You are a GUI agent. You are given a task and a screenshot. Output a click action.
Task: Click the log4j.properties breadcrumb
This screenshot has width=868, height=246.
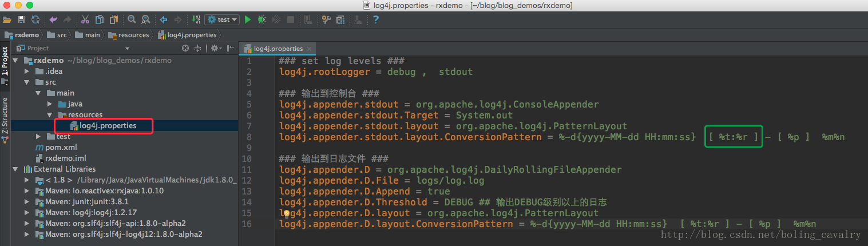(x=187, y=35)
